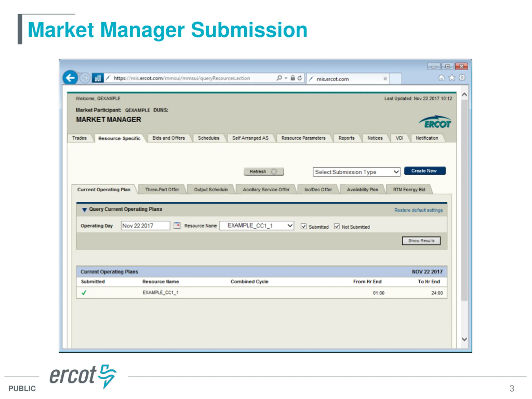Image resolution: width=532 pixels, height=399 pixels.
Task: Click the To Hr End column header
Action: tap(429, 281)
